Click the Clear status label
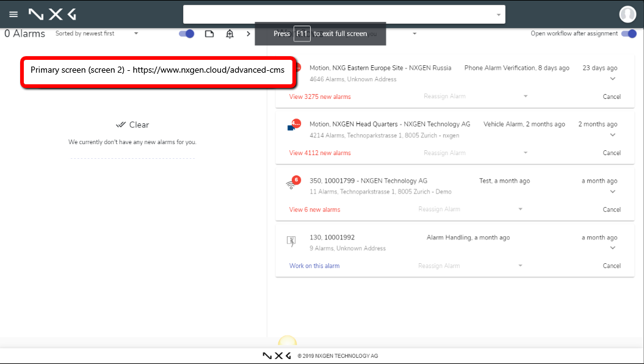 pyautogui.click(x=139, y=125)
